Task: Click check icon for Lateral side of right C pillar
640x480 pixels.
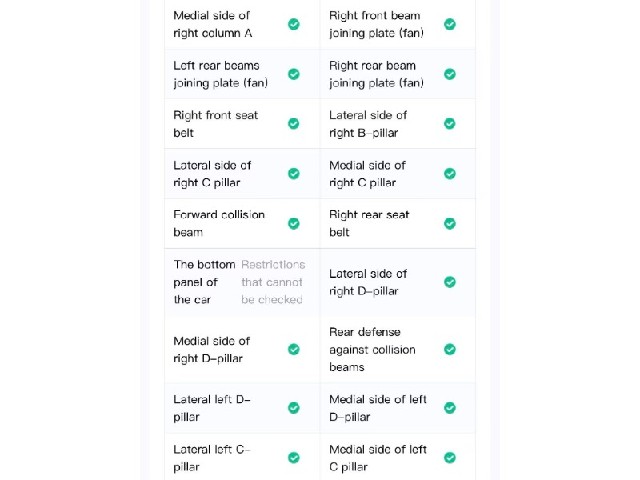Action: (x=294, y=173)
